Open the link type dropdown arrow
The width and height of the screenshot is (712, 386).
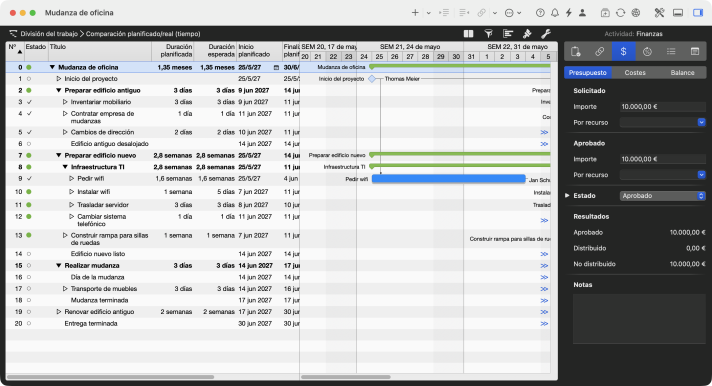[x=494, y=13]
